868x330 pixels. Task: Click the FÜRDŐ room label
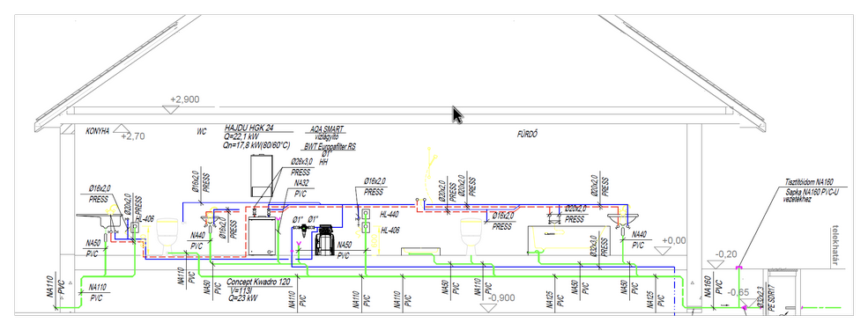(528, 135)
